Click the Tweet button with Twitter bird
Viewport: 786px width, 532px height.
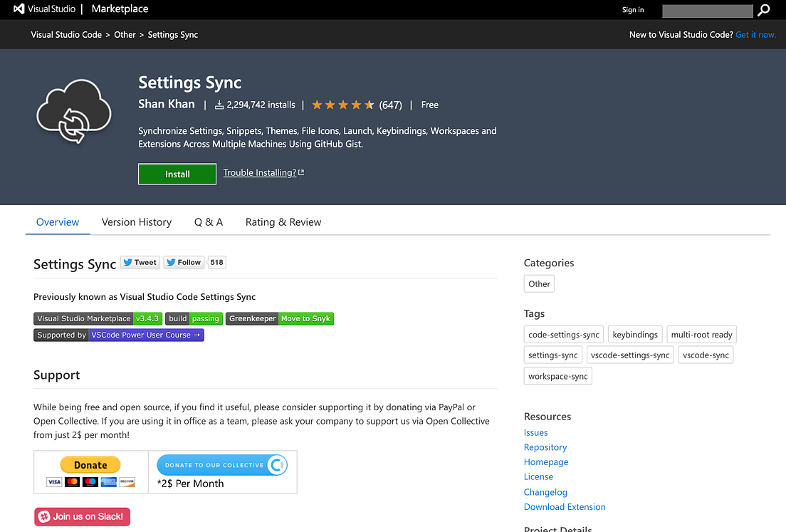(140, 262)
